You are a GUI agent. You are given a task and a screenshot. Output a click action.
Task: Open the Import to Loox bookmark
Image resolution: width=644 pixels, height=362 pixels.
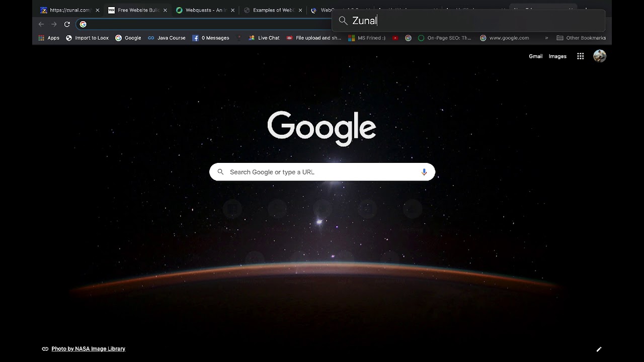[x=87, y=38]
